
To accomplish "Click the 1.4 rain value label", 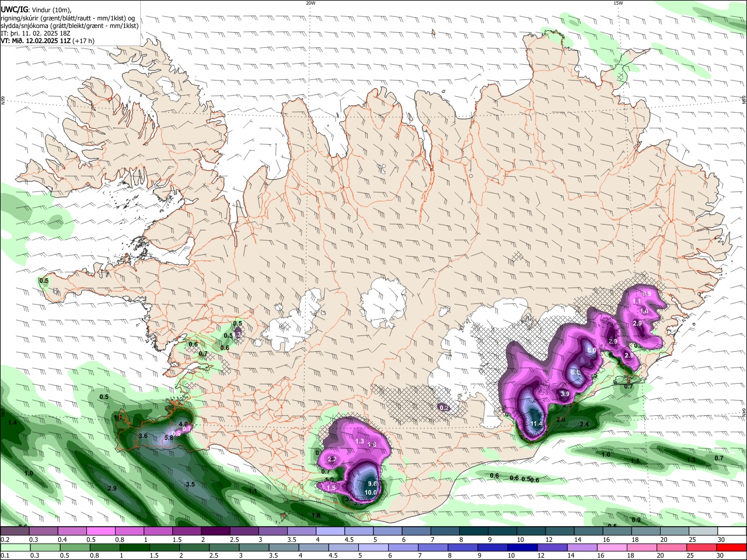I will [13, 422].
